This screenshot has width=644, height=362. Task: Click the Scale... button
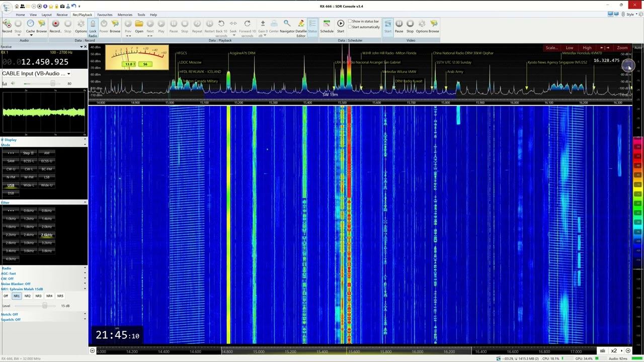pyautogui.click(x=551, y=48)
